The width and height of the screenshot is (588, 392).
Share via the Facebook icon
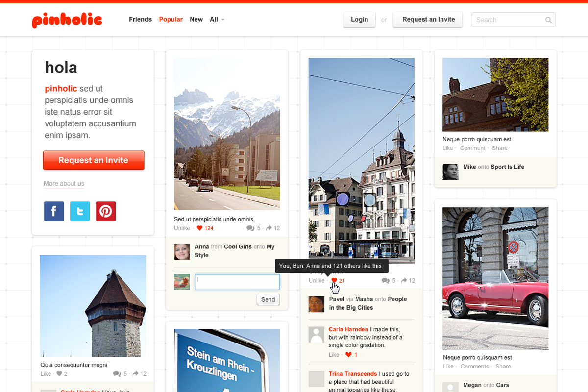pos(54,211)
